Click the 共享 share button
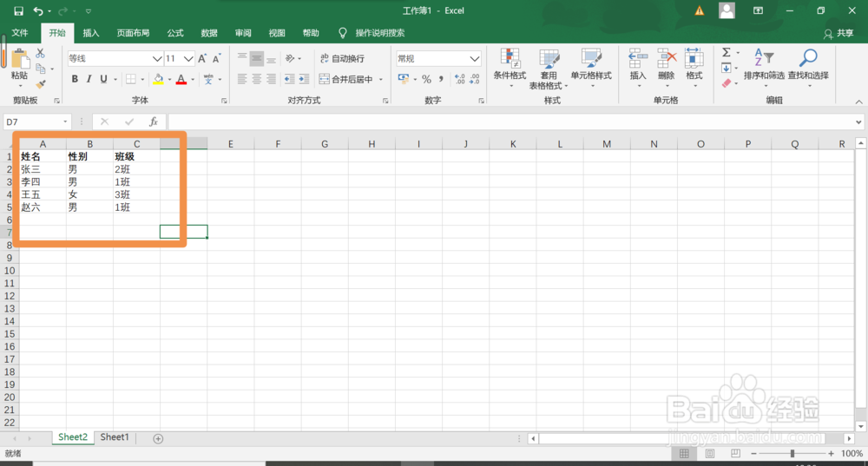The height and width of the screenshot is (466, 868). pos(838,33)
